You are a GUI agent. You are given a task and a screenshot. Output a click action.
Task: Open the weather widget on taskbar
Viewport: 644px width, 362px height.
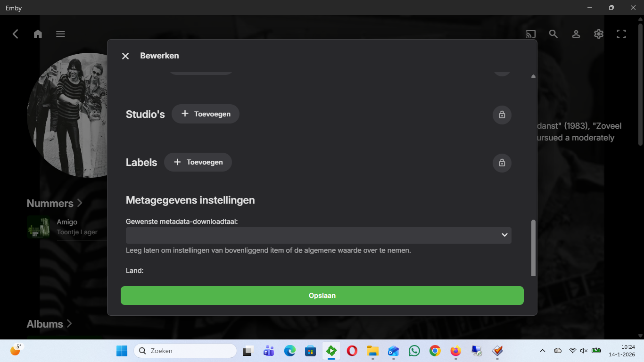pos(16,350)
